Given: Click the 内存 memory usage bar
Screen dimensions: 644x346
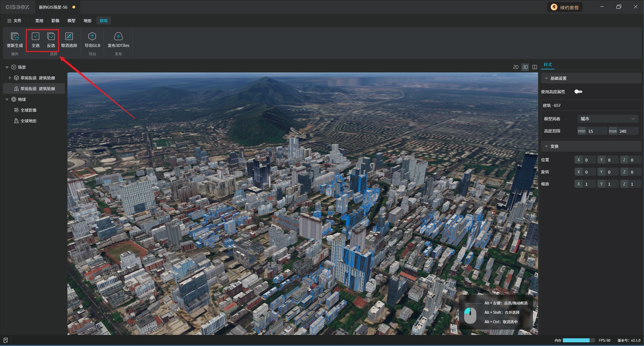Looking at the screenshot, I should (578, 340).
